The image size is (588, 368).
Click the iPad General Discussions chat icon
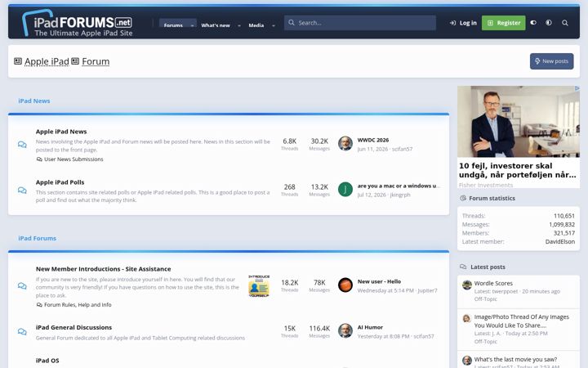pyautogui.click(x=22, y=332)
